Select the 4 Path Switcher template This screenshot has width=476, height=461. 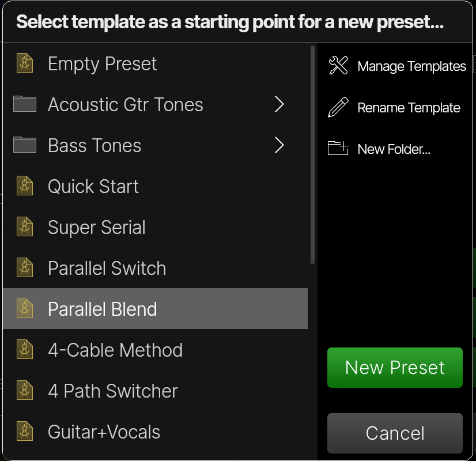click(x=113, y=391)
